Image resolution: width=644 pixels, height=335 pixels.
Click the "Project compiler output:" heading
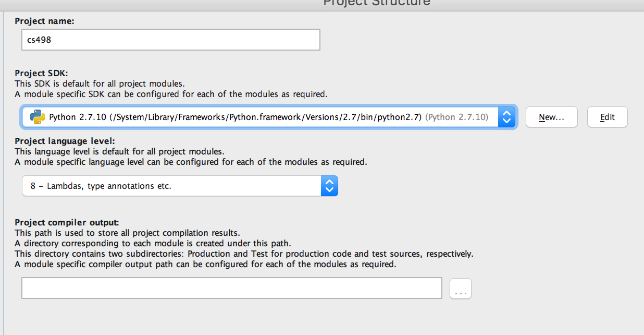pos(67,223)
